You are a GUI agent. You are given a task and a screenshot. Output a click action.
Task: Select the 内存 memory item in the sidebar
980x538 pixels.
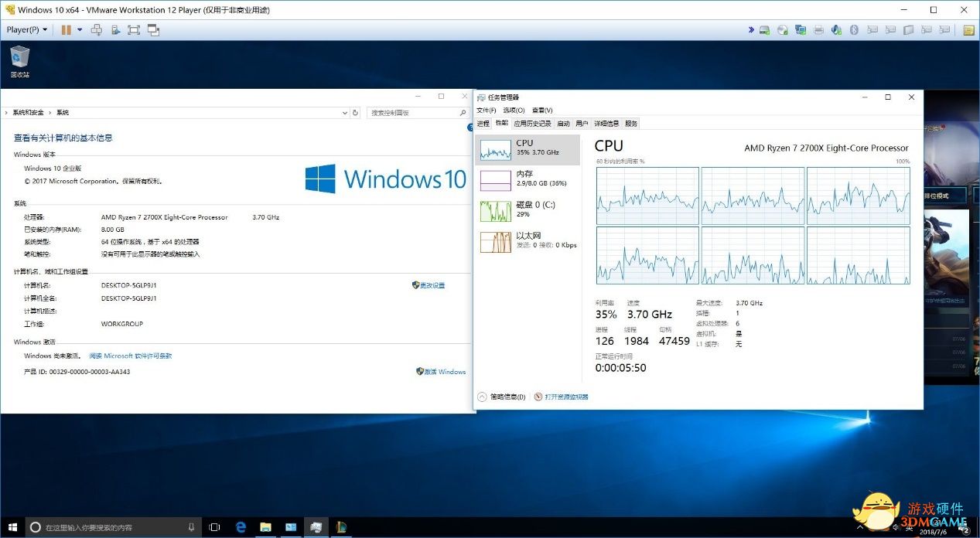(528, 179)
